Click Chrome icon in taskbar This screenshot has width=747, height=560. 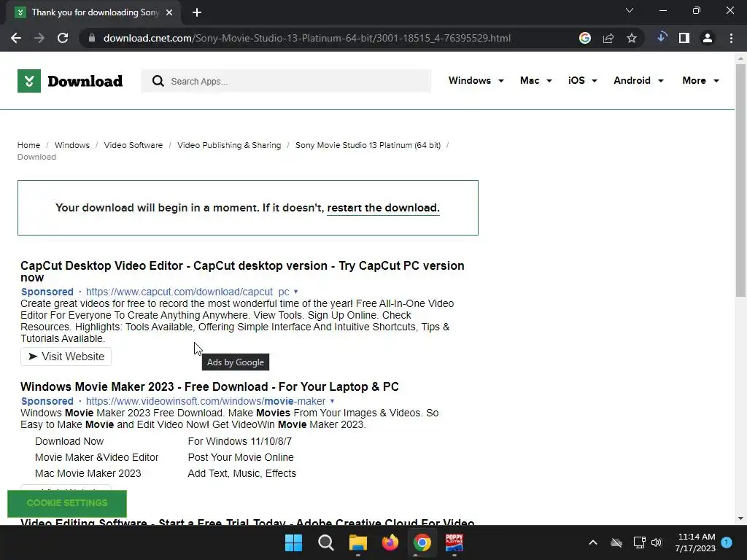click(x=422, y=542)
